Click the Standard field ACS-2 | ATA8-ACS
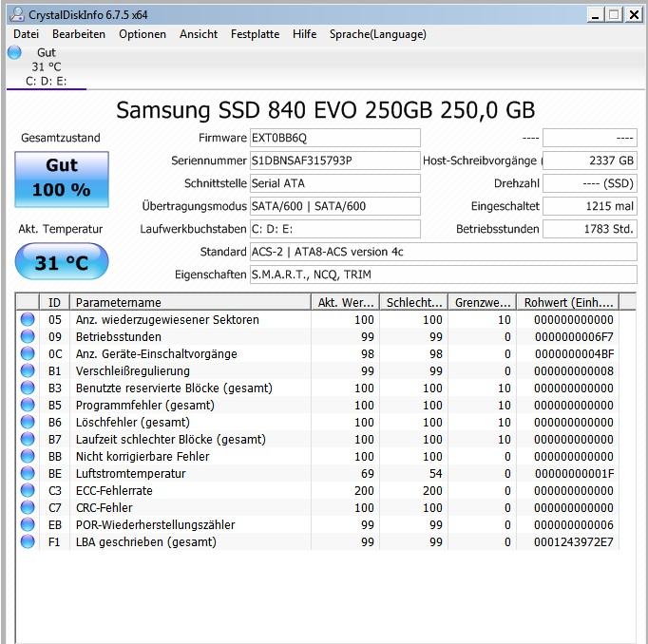Screen dimensions: 648x644 click(444, 252)
